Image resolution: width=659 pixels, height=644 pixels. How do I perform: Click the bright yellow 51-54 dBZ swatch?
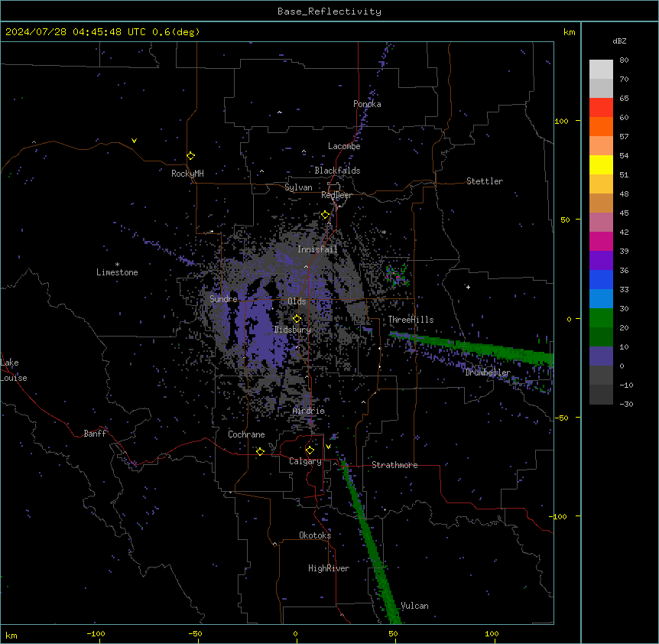pyautogui.click(x=601, y=164)
